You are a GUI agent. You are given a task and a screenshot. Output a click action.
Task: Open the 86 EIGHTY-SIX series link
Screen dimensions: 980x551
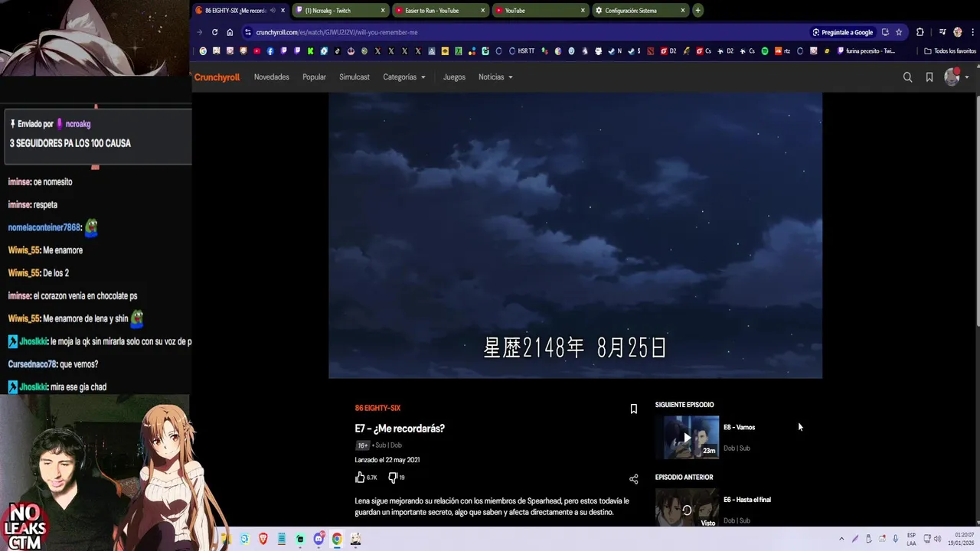click(377, 408)
